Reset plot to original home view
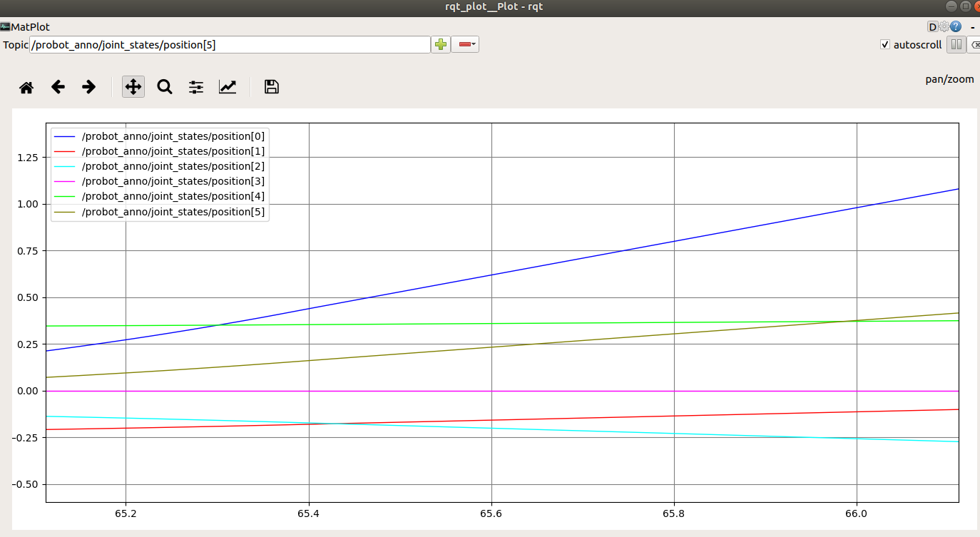 (26, 87)
